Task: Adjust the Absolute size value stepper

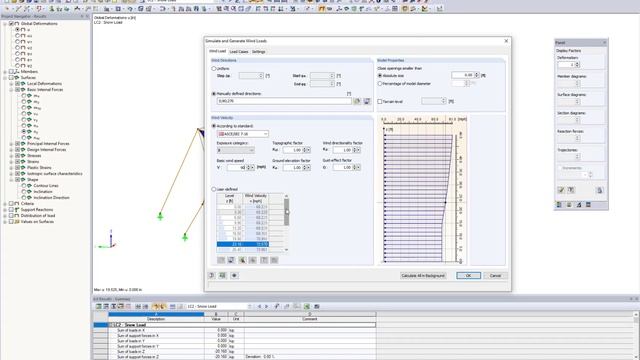Action: tap(477, 75)
